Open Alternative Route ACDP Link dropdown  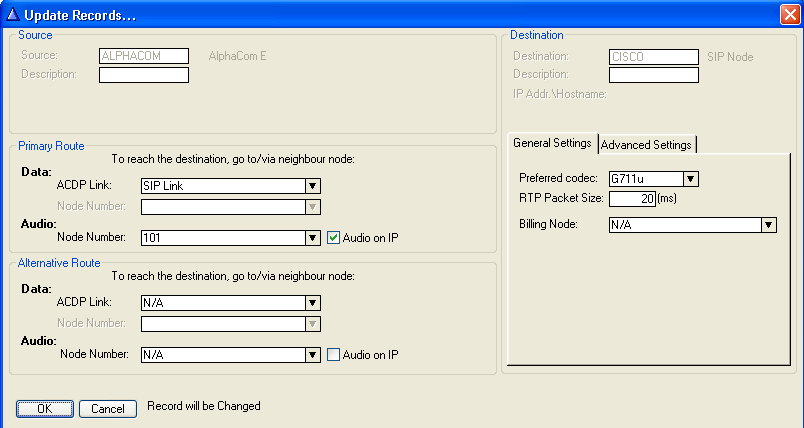coord(312,302)
